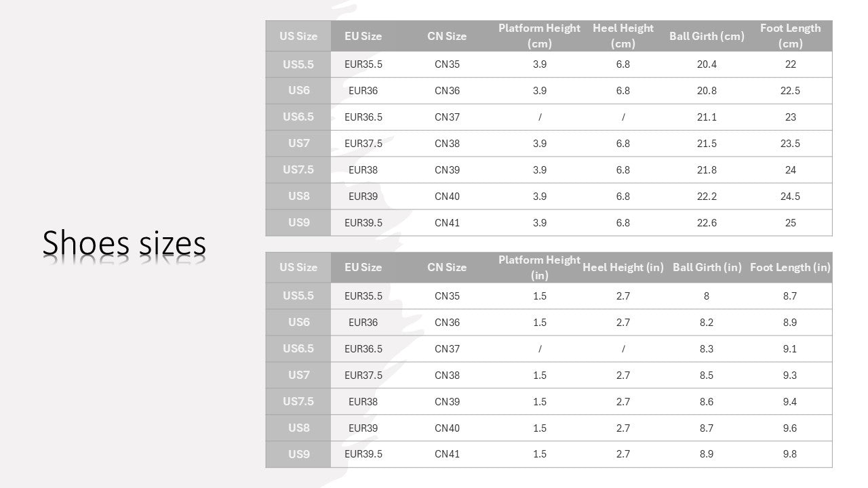The image size is (868, 488).
Task: Click the 22.6 ball girth value
Action: click(707, 223)
